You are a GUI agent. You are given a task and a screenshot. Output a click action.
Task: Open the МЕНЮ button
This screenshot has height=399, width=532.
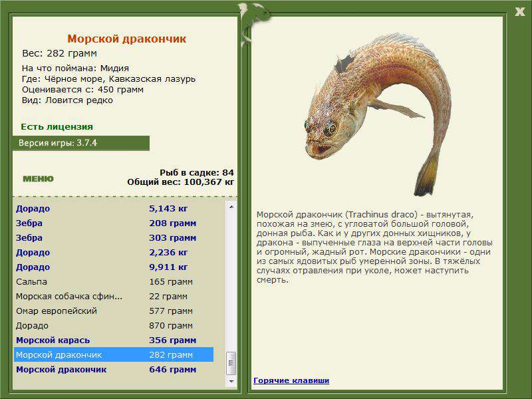38,178
